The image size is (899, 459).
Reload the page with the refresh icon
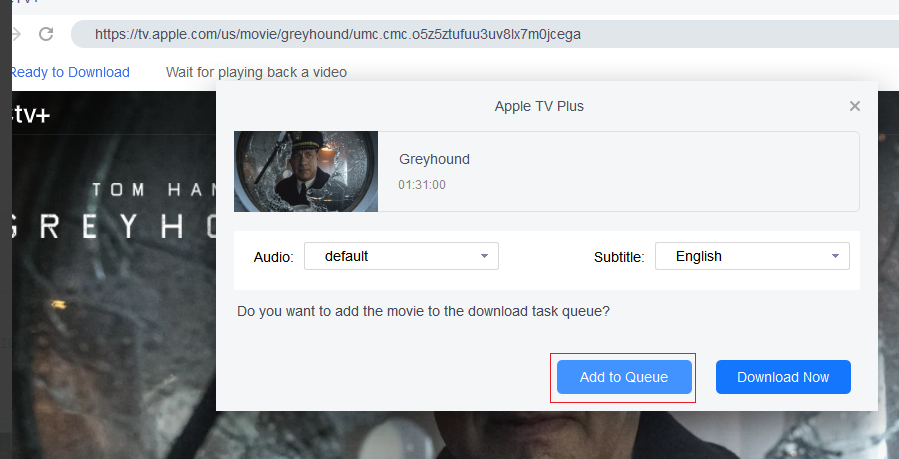tap(46, 34)
